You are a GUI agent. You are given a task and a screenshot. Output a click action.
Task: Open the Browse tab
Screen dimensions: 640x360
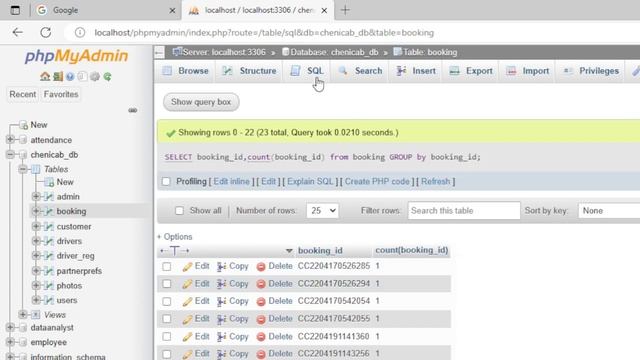click(185, 71)
